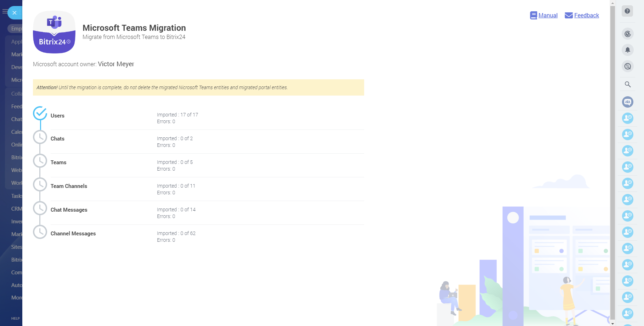Click the clock icon beside Chats
The image size is (644, 326).
pyautogui.click(x=40, y=137)
